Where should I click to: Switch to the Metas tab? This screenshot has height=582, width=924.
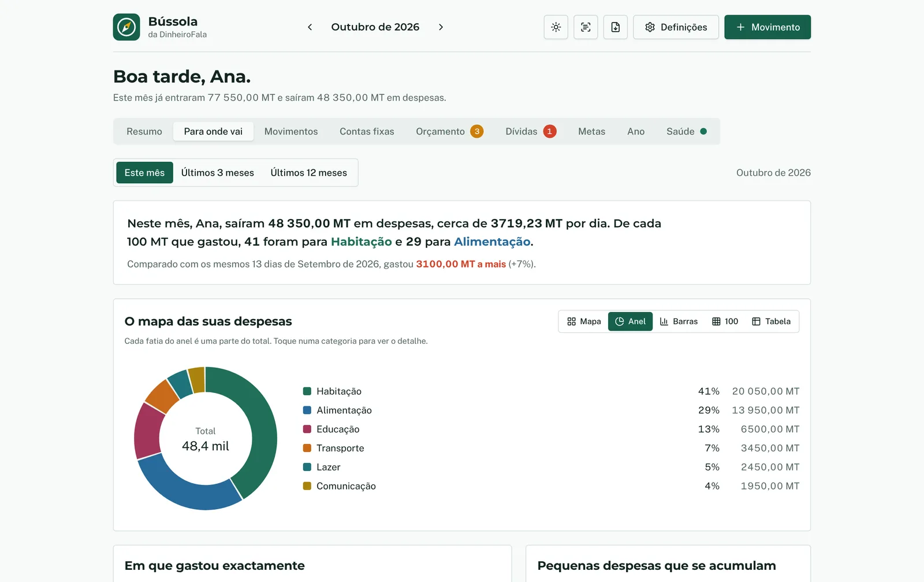592,131
